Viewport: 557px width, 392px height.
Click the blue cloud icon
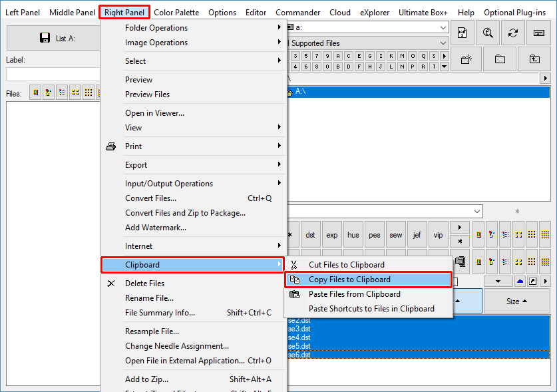point(520,282)
